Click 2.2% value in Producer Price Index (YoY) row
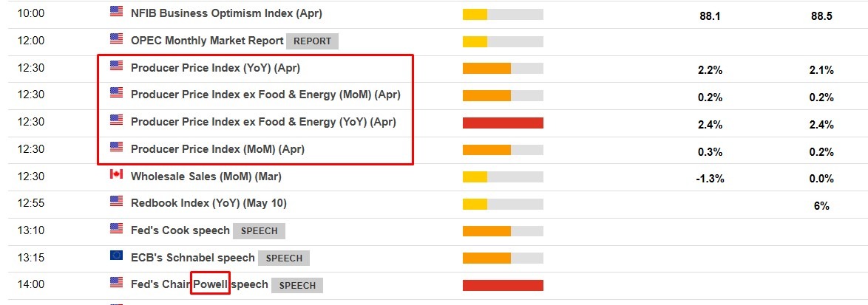 (x=710, y=70)
